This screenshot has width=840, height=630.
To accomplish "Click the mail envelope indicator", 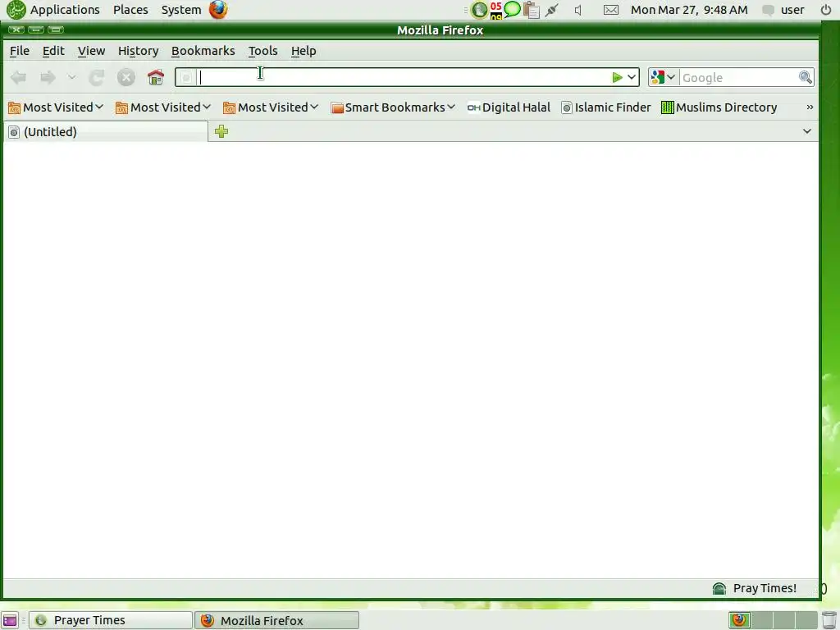I will pos(610,10).
